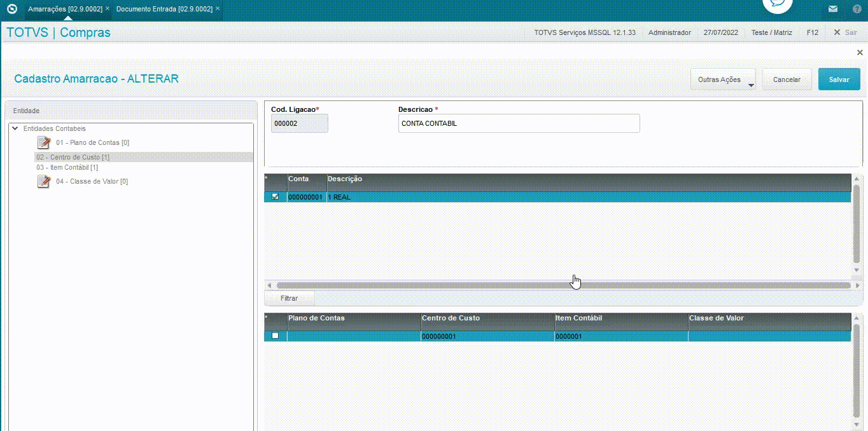Screen dimensions: 868x431
Task: Click the TOTVS logo icon at top-left
Action: coord(11,9)
